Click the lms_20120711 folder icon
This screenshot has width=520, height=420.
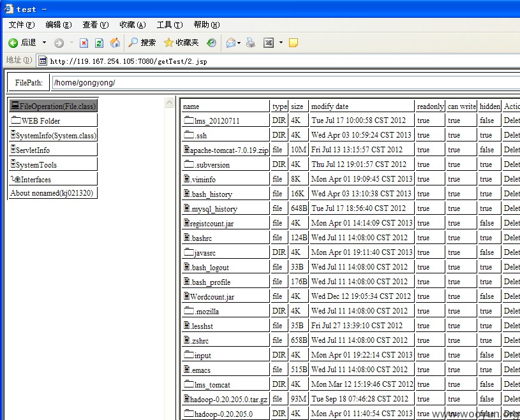pos(189,120)
